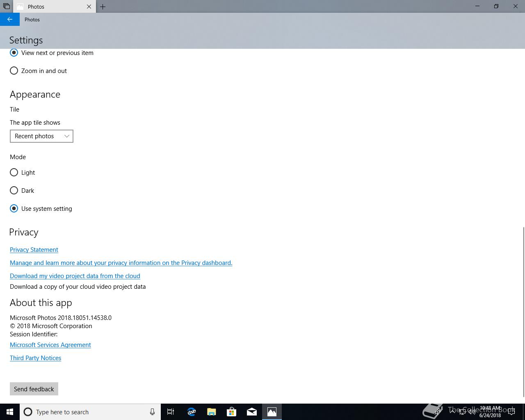Open the Windows Start menu

10,412
